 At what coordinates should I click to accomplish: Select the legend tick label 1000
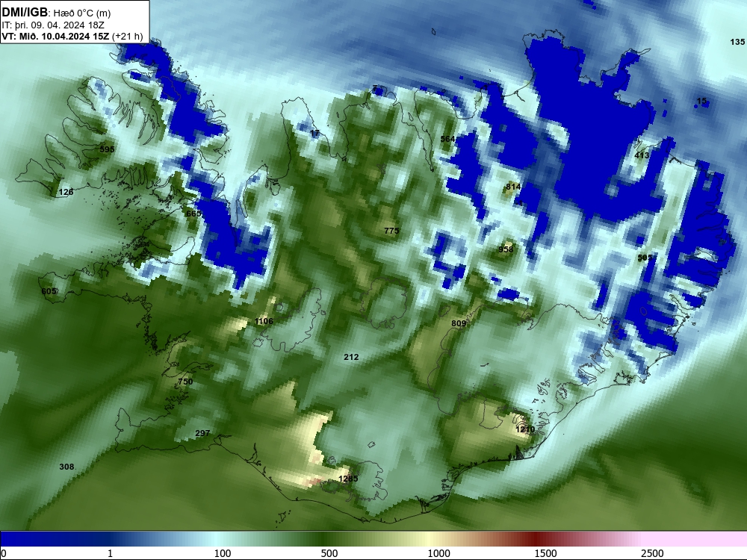pyautogui.click(x=438, y=553)
